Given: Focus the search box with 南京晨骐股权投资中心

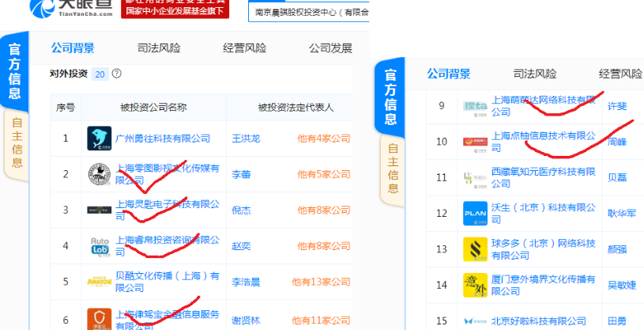Looking at the screenshot, I should pyautogui.click(x=309, y=12).
